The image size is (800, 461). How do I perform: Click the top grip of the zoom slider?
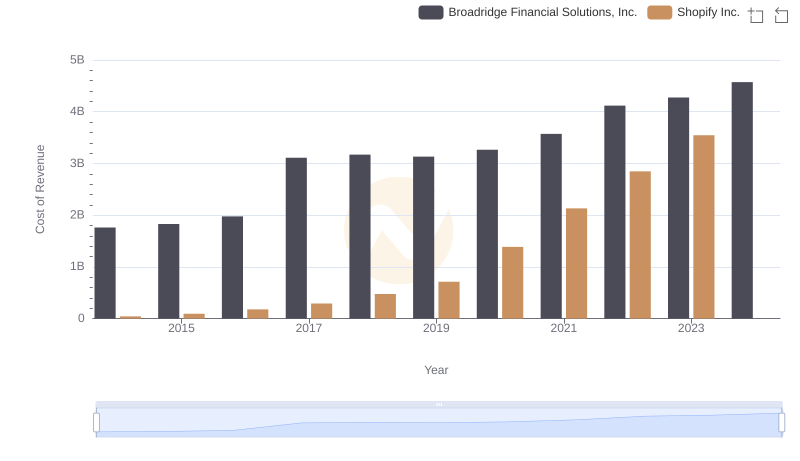coord(439,404)
